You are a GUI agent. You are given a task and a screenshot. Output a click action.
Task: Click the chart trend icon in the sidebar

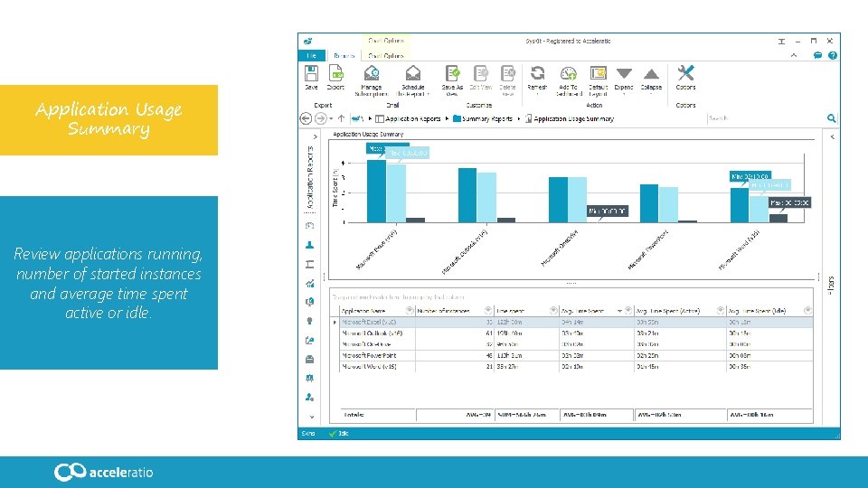(309, 283)
